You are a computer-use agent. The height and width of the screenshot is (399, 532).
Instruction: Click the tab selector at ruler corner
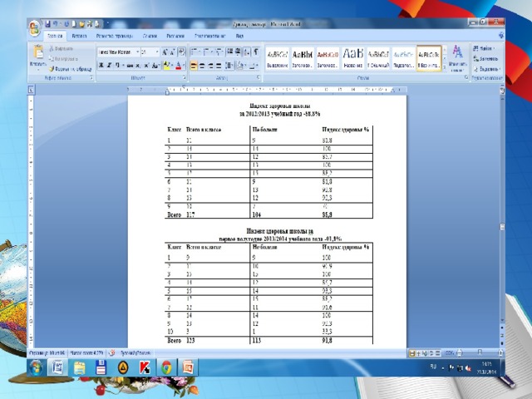coord(31,90)
